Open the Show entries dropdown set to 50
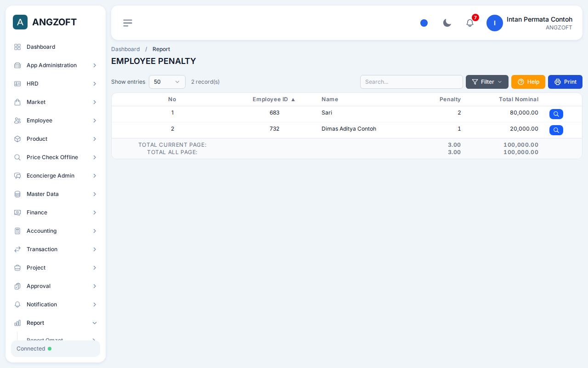 click(x=167, y=82)
